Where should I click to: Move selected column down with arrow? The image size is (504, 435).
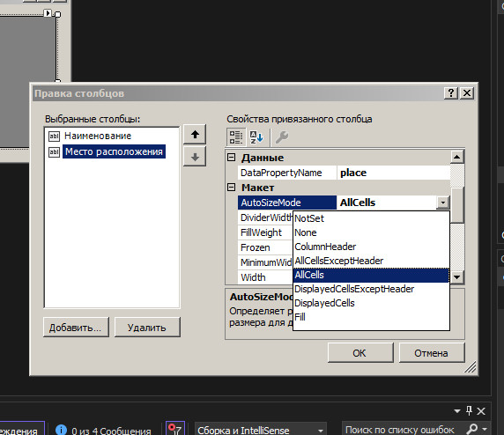tap(195, 157)
